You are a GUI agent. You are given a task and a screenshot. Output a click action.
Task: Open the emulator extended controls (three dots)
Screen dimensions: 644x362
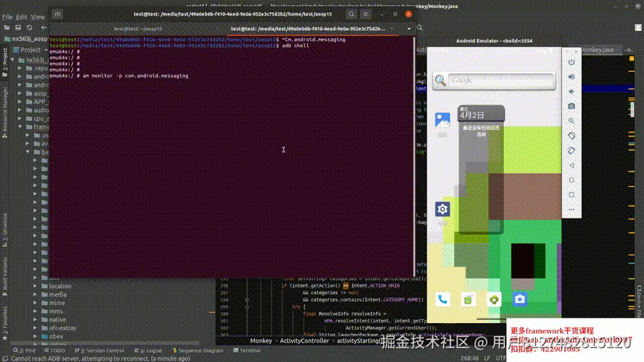(x=572, y=210)
